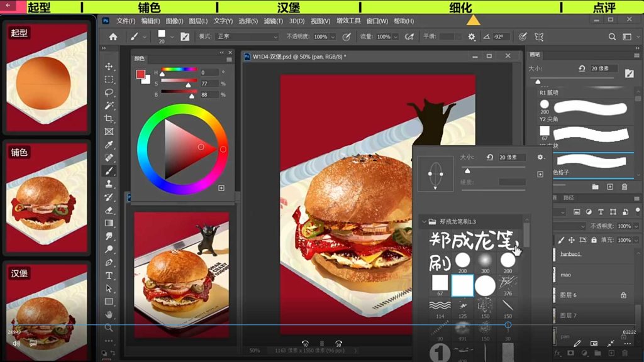Select the Hand tool
Screen dimensions: 644x362
[x=109, y=314]
